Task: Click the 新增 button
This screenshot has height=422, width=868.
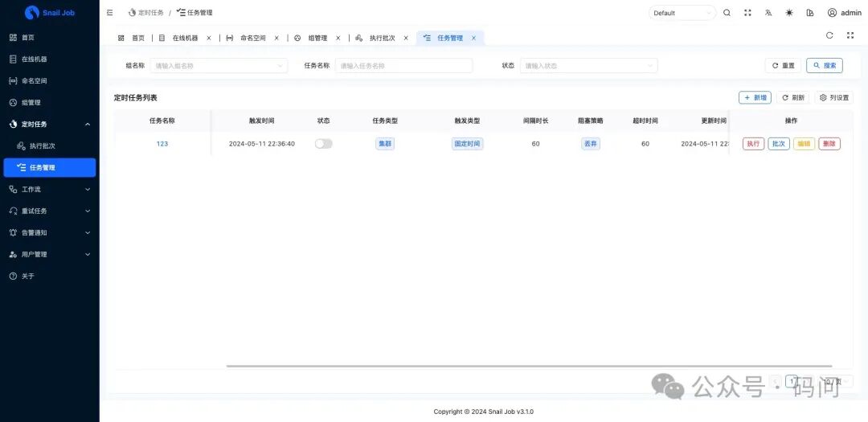Action: [x=755, y=97]
